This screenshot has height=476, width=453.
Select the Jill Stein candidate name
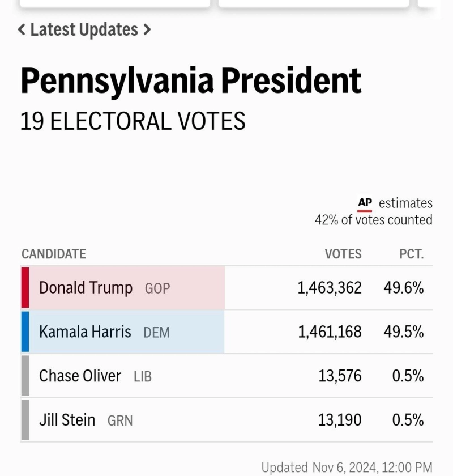[x=67, y=420]
